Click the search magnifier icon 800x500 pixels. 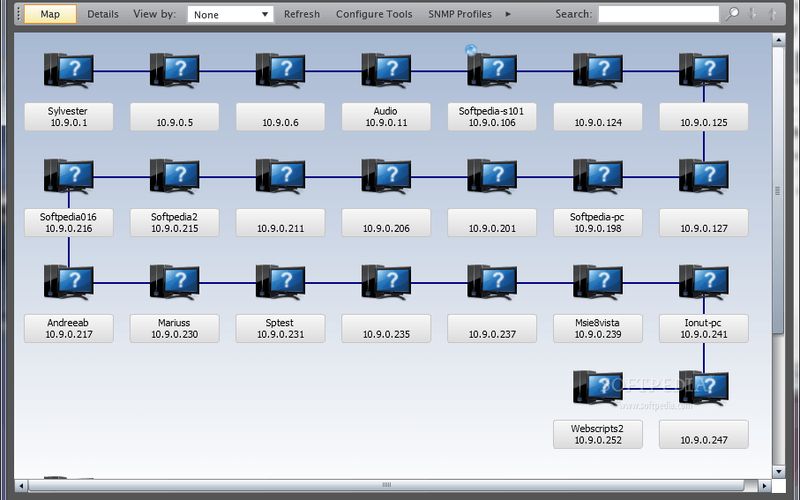(733, 14)
